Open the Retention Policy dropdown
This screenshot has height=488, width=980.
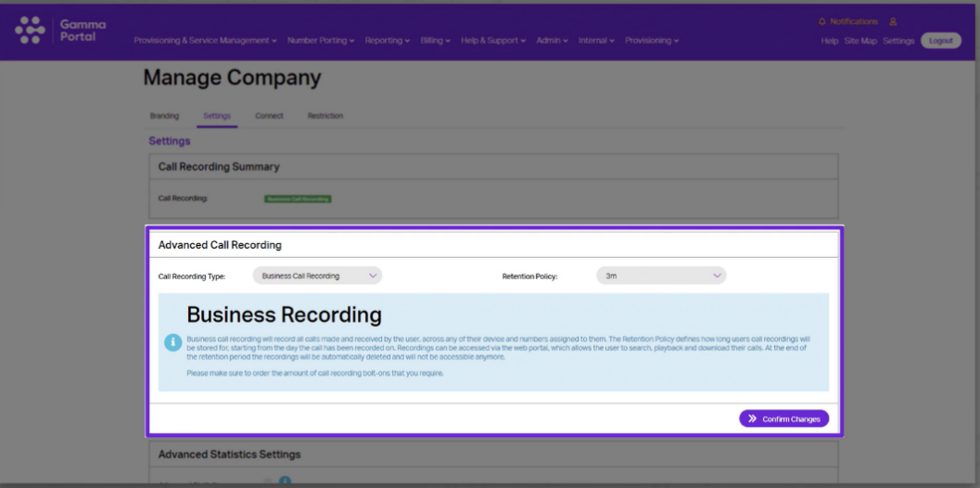(x=661, y=276)
